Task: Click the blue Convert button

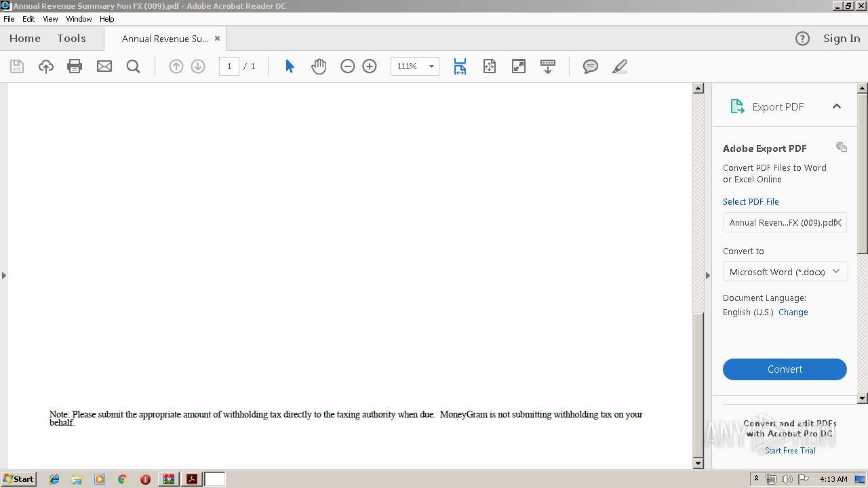Action: click(x=785, y=369)
